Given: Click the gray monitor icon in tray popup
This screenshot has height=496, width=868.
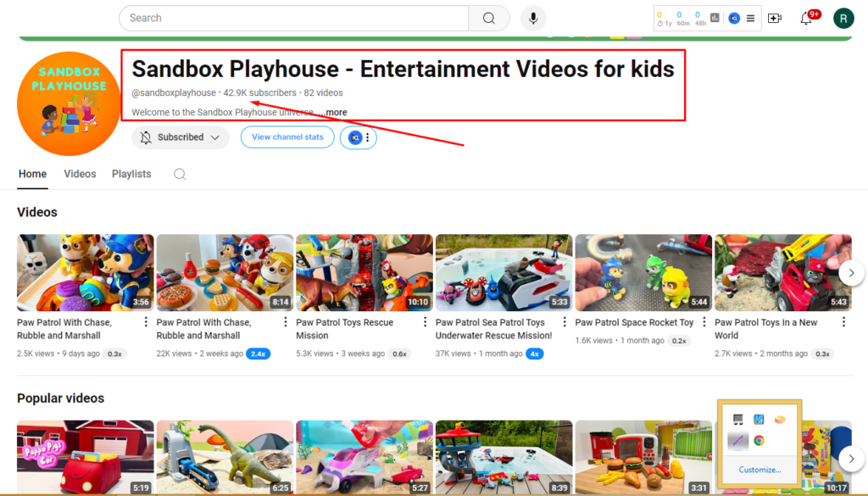Looking at the screenshot, I should pos(738,419).
